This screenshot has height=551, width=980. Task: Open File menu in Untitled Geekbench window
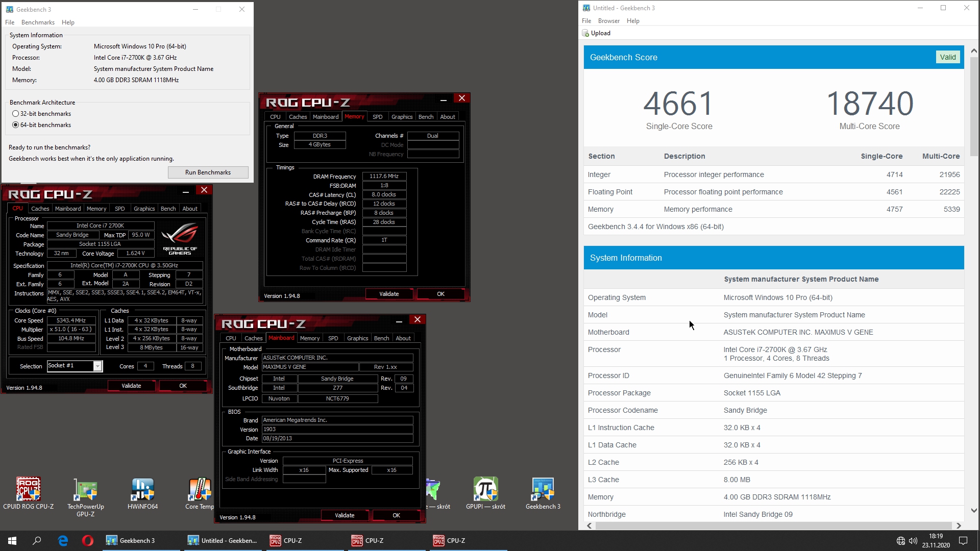point(586,21)
